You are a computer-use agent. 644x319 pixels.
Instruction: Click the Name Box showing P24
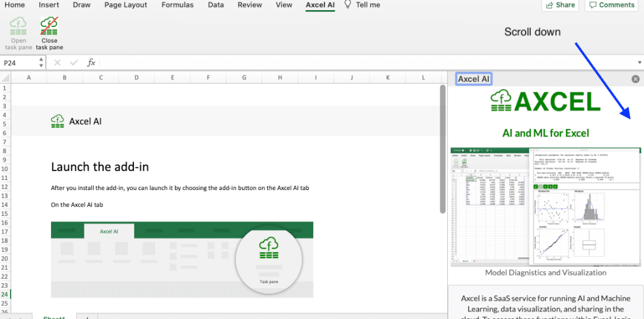(x=19, y=63)
